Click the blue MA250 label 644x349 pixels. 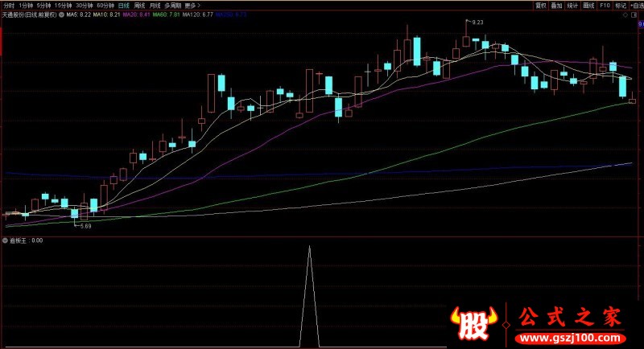pyautogui.click(x=231, y=14)
